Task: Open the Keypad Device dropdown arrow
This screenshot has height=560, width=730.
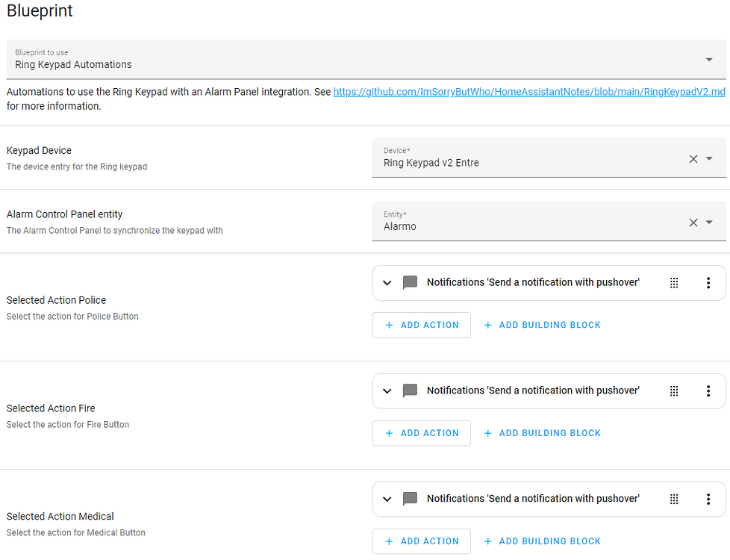Action: (x=710, y=158)
